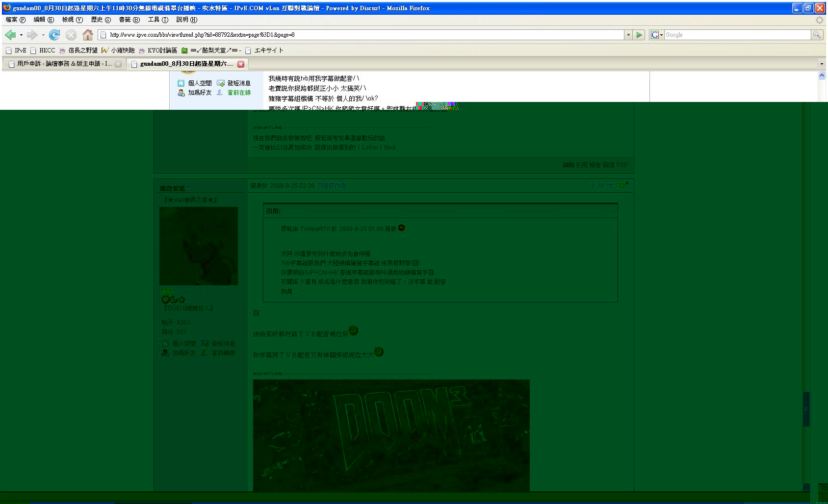Click the 加為好友 add friend icon
Screen dimensions: 828x504
[181, 93]
